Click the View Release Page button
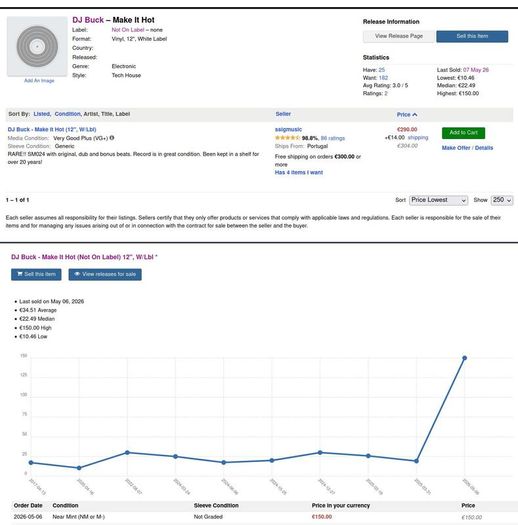This screenshot has height=525, width=518. (399, 36)
